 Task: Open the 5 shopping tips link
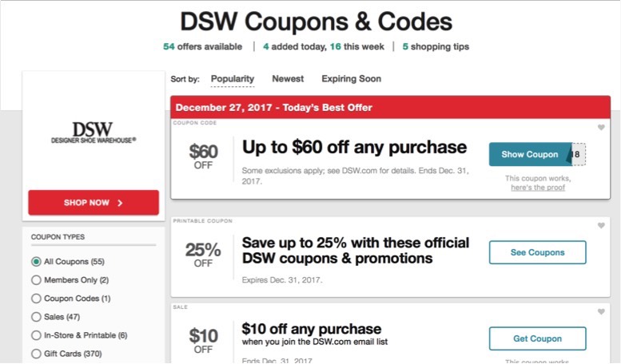tap(436, 46)
